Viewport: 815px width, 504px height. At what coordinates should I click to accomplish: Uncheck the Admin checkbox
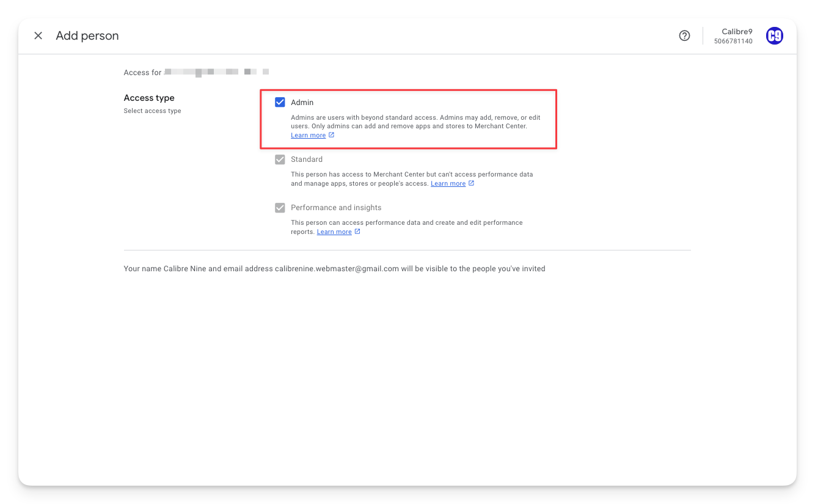point(280,103)
